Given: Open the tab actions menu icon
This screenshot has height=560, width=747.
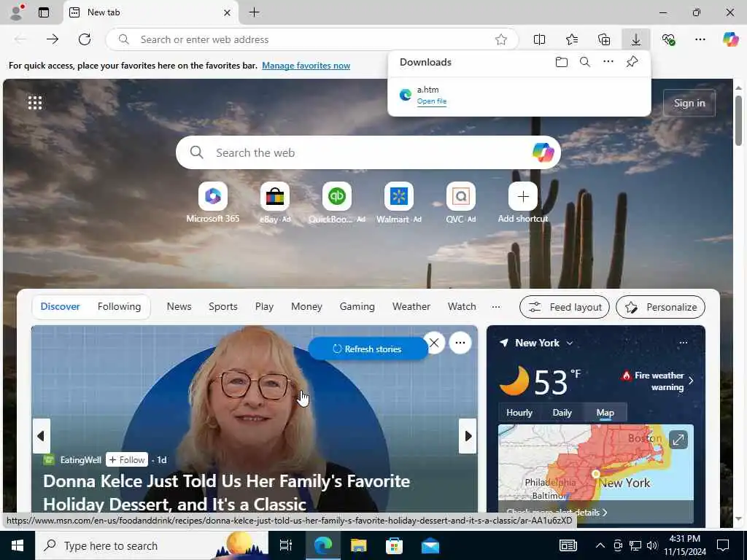Looking at the screenshot, I should click(x=44, y=12).
